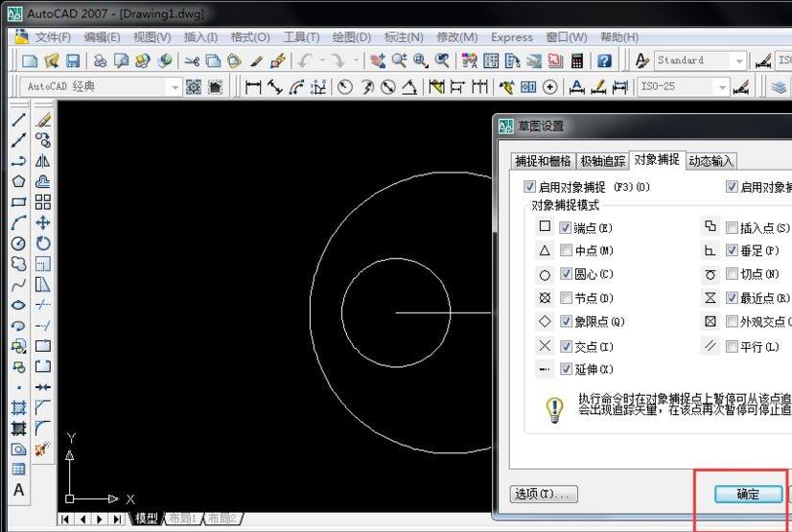The height and width of the screenshot is (532, 792).
Task: Open the 标注(N) menu
Action: pyautogui.click(x=404, y=37)
